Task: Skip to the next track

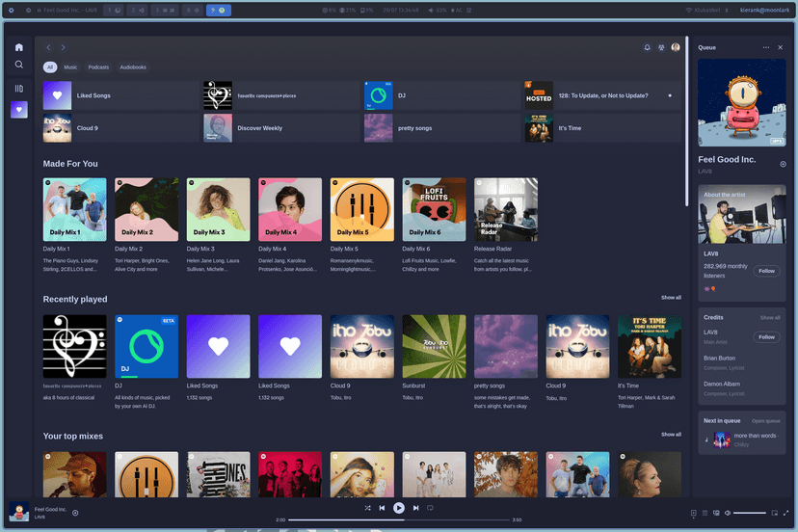Action: click(415, 508)
